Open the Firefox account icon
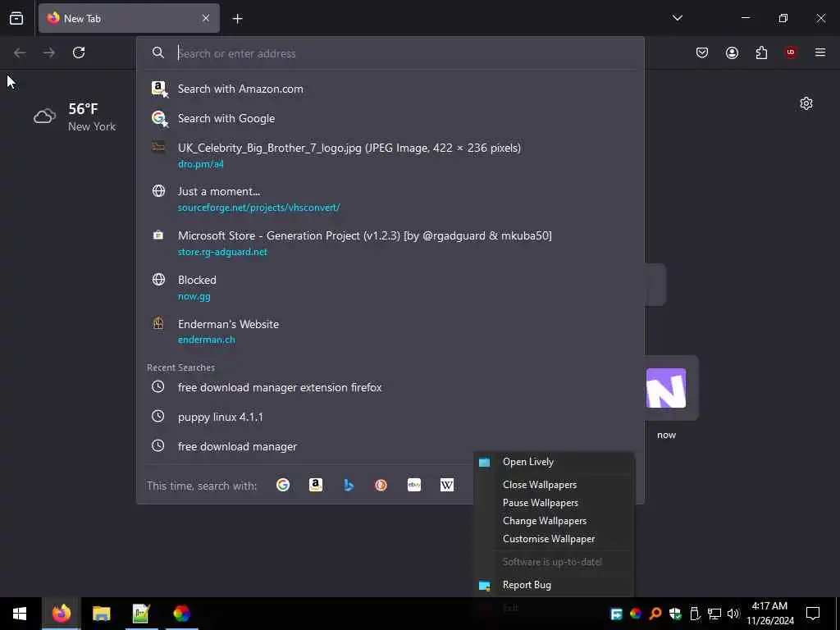 [x=732, y=52]
